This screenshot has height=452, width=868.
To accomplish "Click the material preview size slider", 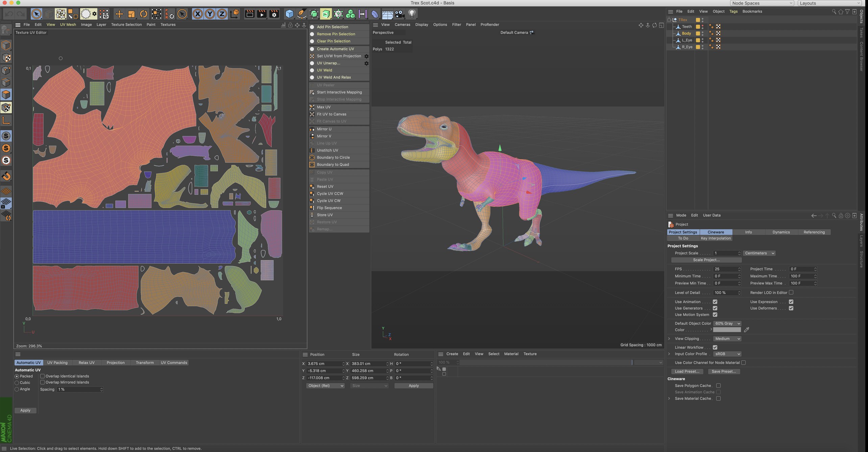I will pos(546,362).
